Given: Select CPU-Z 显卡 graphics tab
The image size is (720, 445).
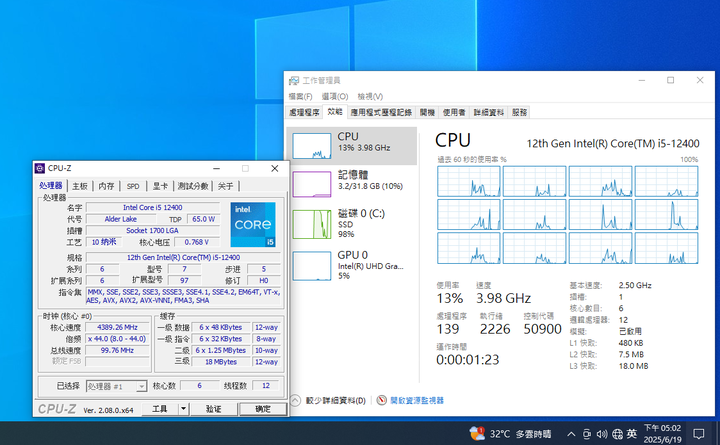Looking at the screenshot, I should point(160,186).
